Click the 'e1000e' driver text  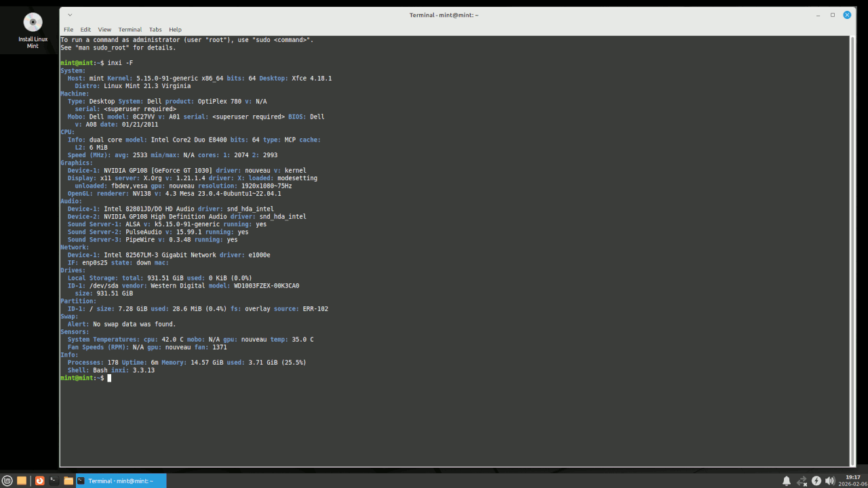pos(259,255)
